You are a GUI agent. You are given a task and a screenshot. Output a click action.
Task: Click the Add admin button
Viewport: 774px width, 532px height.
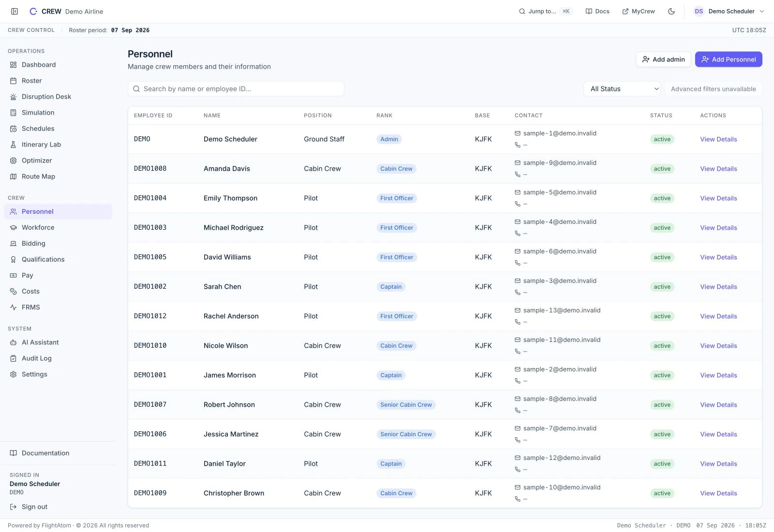(x=663, y=59)
